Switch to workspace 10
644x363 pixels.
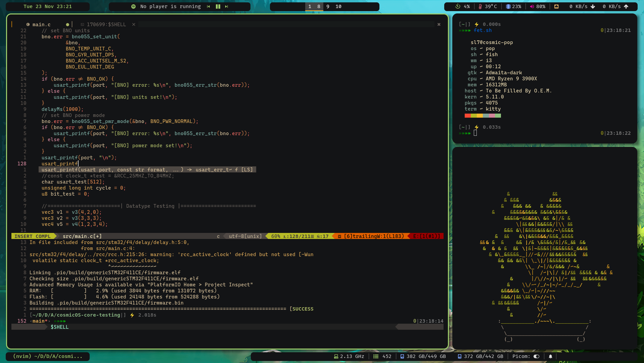coord(338,6)
